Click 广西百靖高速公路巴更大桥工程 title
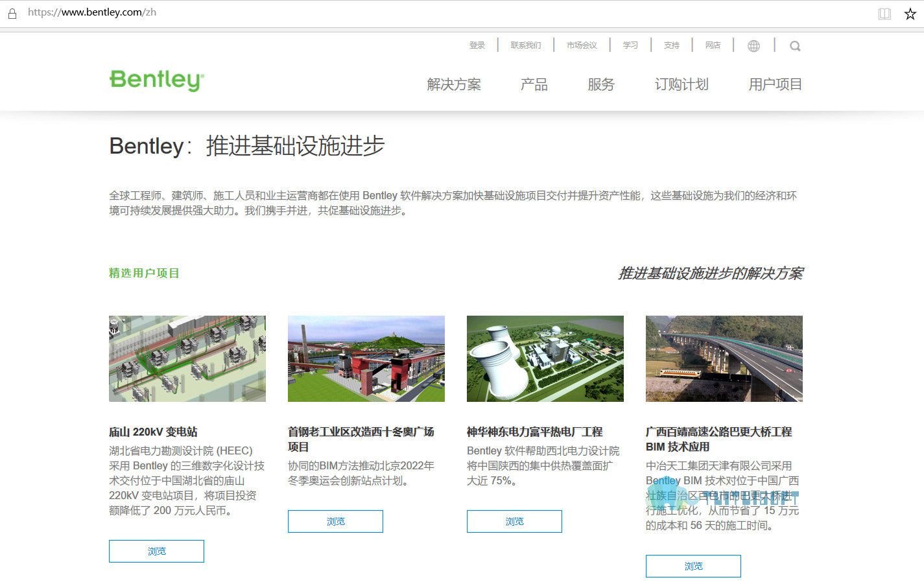The height and width of the screenshot is (584, 924). coord(719,439)
